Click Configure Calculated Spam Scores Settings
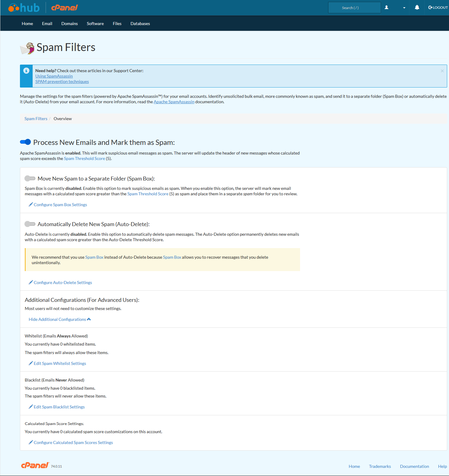Image resolution: width=449 pixels, height=476 pixels. 73,442
